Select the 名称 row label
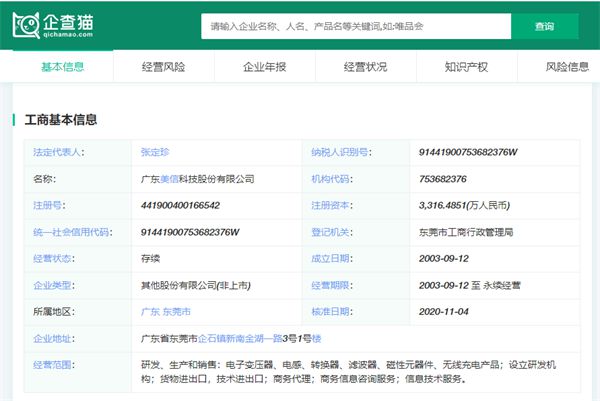Screen dimensions: 600x401 click(43, 179)
